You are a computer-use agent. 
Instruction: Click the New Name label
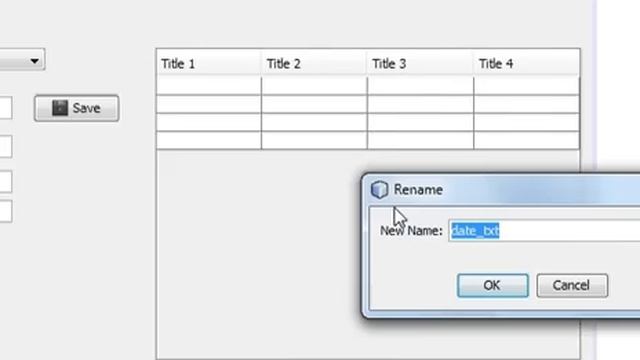tap(411, 231)
